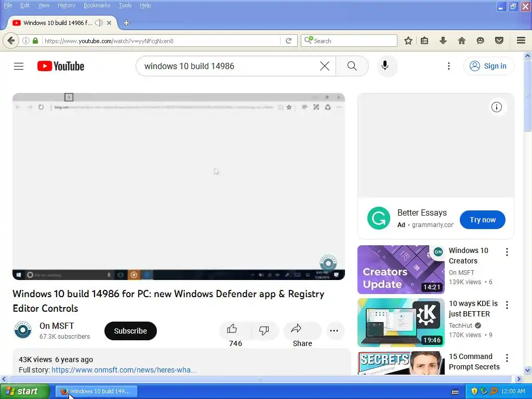Open the Edit menu
Screen dimensions: 532x399
tap(25, 5)
